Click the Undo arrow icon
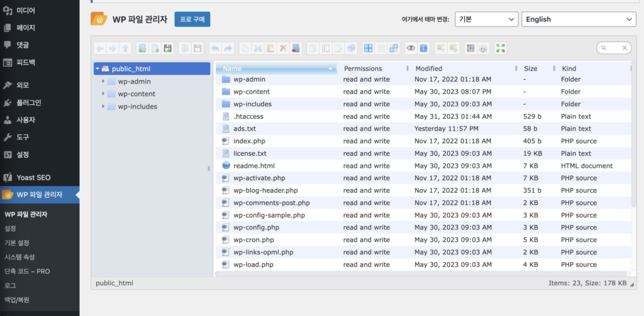This screenshot has width=644, height=316. pos(215,48)
